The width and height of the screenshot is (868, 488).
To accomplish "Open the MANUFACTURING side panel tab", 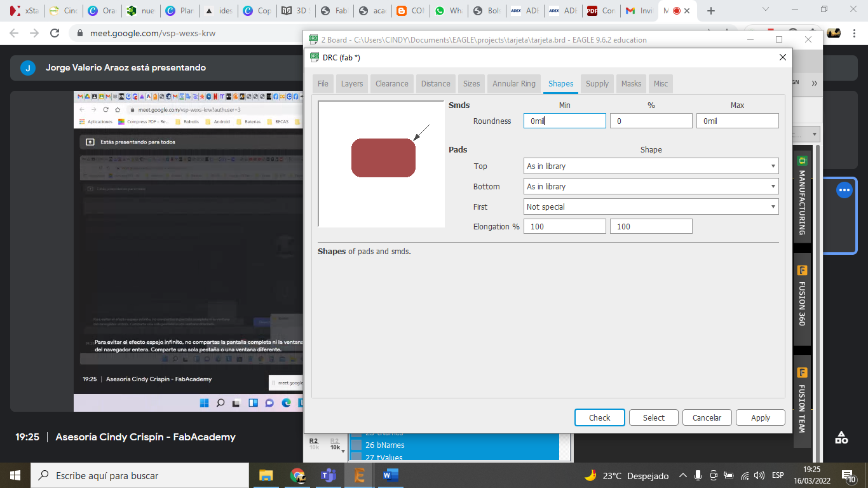I will tap(801, 196).
